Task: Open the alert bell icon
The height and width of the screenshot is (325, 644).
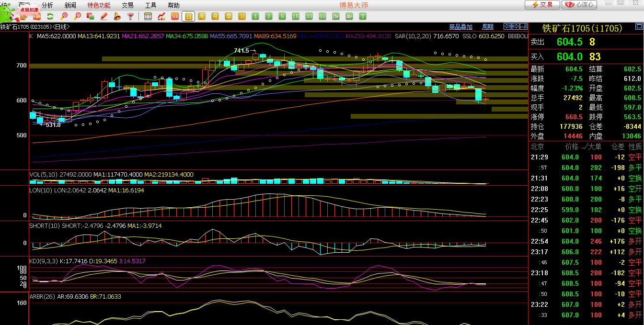Action: coord(117,16)
